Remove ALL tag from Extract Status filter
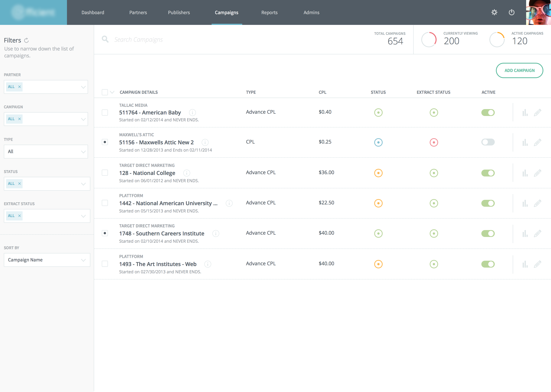The width and height of the screenshot is (551, 392). point(20,216)
